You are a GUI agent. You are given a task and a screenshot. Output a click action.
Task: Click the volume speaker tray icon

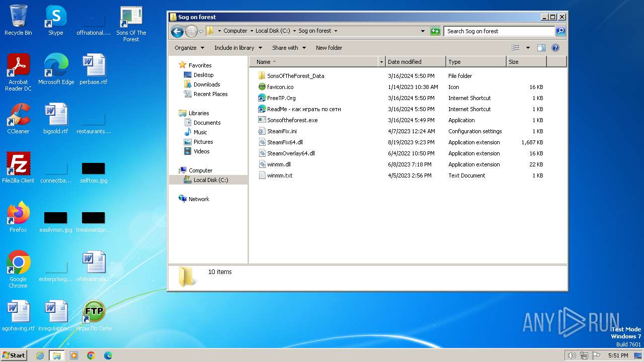tap(572, 355)
